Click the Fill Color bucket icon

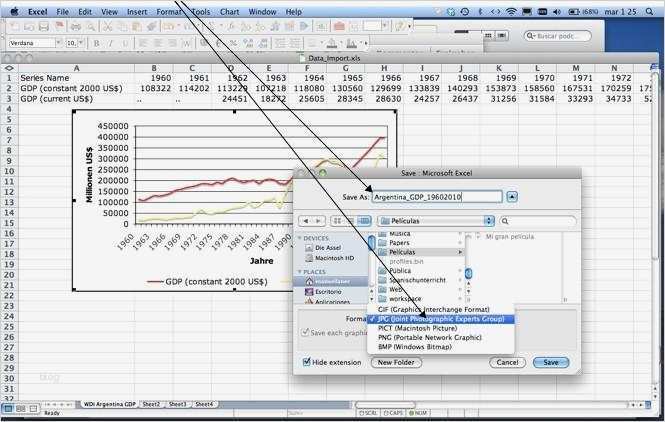(332, 43)
